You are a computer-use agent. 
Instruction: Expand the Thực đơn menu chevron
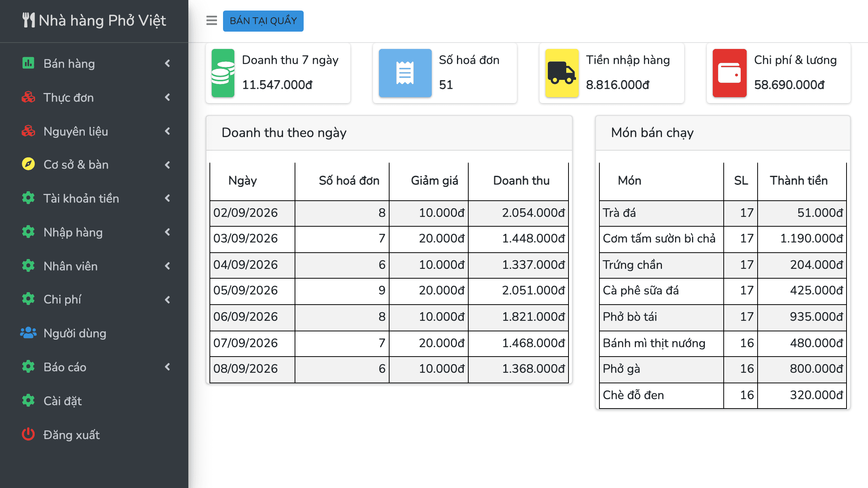coord(168,97)
